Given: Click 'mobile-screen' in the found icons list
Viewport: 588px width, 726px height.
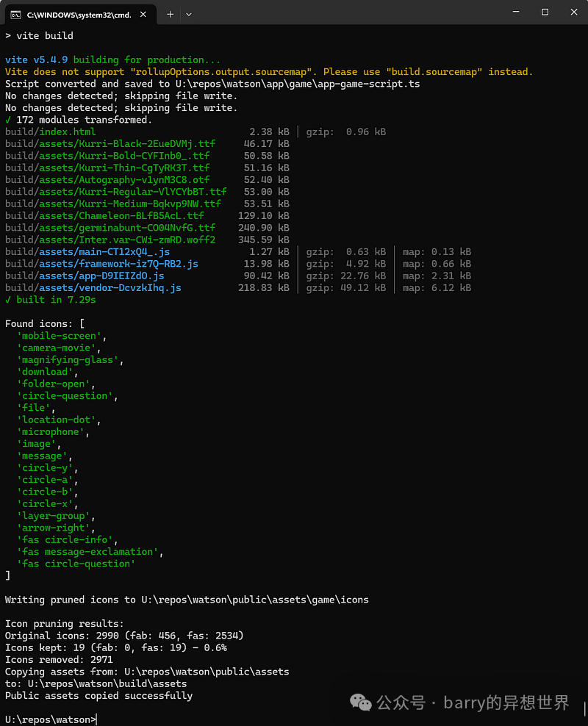Looking at the screenshot, I should (x=60, y=336).
